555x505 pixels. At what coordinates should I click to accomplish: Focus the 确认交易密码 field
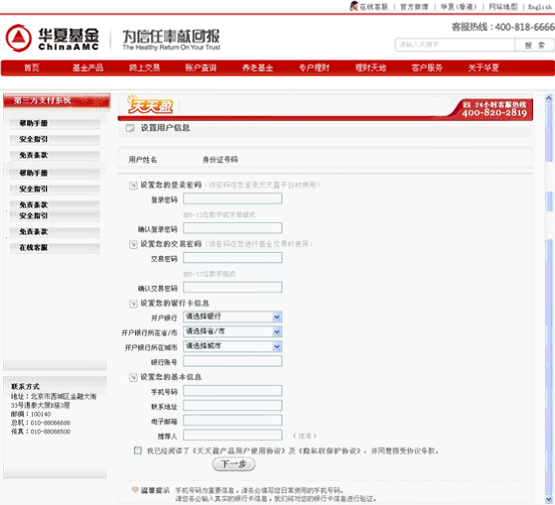pyautogui.click(x=233, y=287)
